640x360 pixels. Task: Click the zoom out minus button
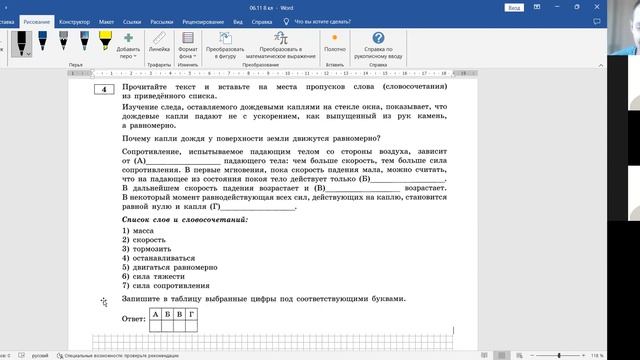[x=532, y=356]
